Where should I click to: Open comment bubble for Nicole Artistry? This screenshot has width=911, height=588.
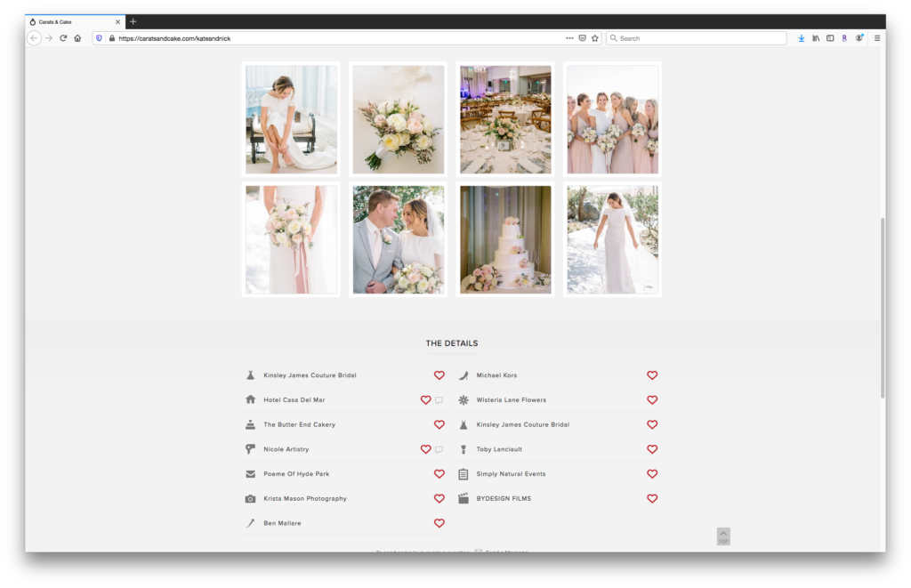coord(439,450)
